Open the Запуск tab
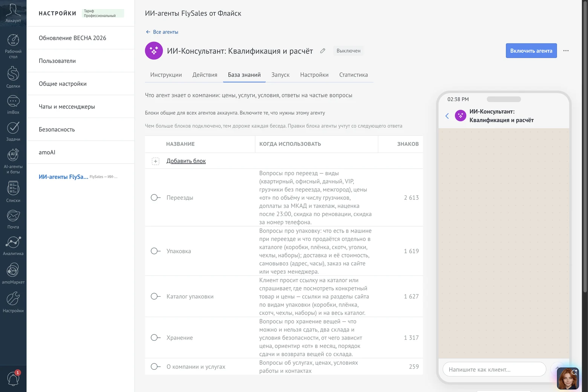Image resolution: width=588 pixels, height=392 pixels. click(x=280, y=75)
